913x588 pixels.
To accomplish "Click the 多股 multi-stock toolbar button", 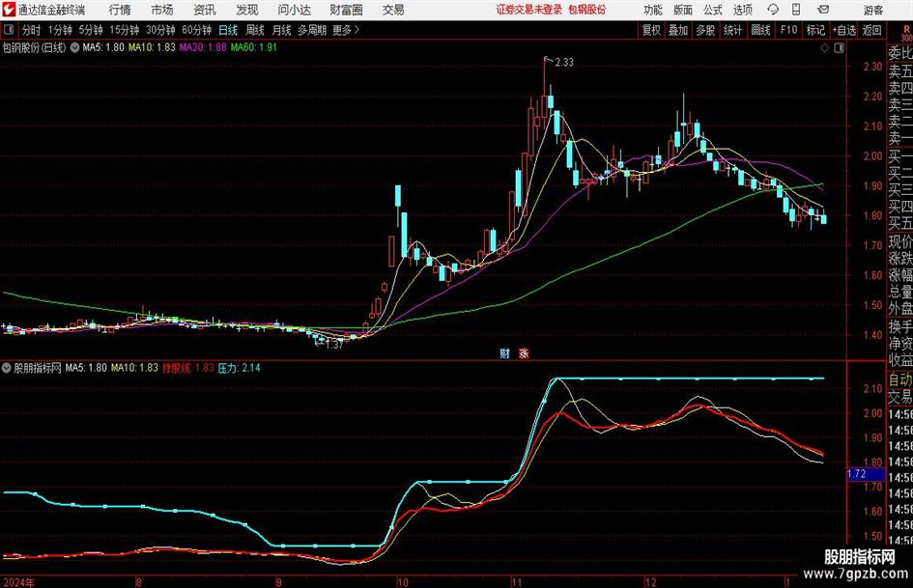I will point(705,30).
